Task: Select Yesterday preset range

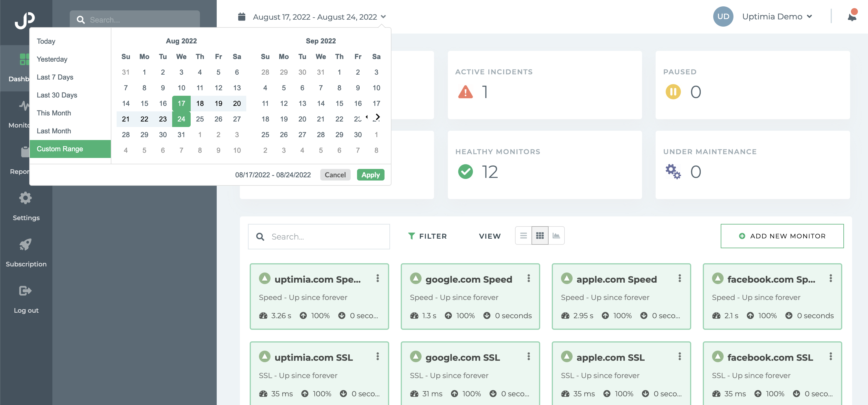Action: pyautogui.click(x=70, y=59)
